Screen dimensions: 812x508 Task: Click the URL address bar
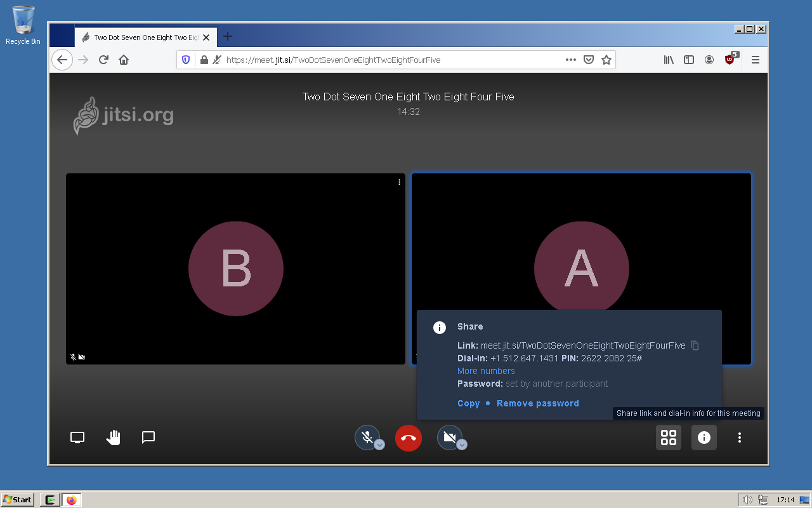pos(393,60)
